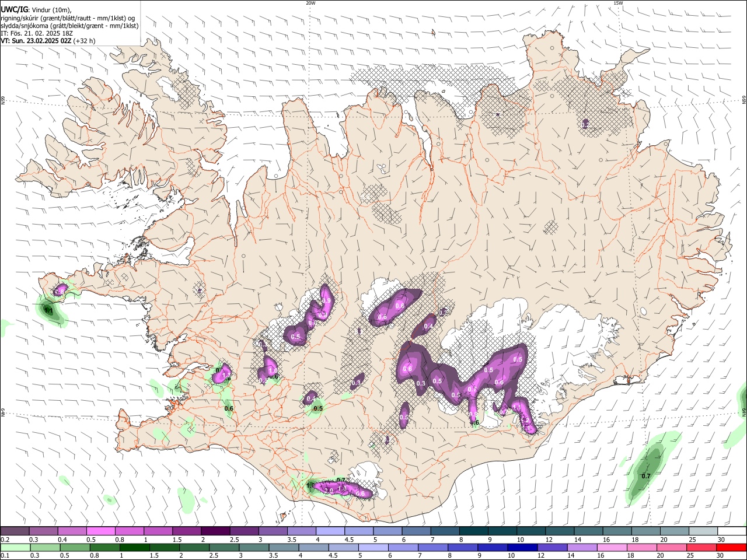Pick the snow scale swatch between 4 and 4.5
The width and height of the screenshot is (747, 560).
coord(330,531)
